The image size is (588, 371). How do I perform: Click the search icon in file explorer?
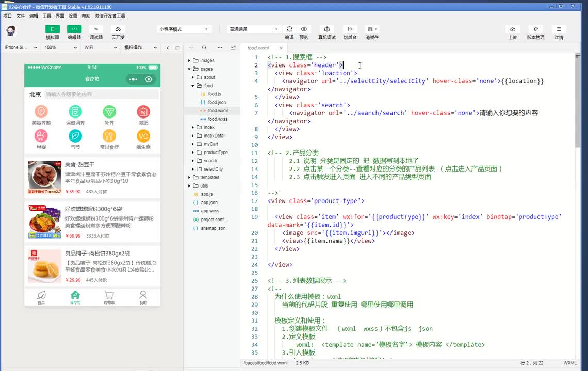[204, 48]
